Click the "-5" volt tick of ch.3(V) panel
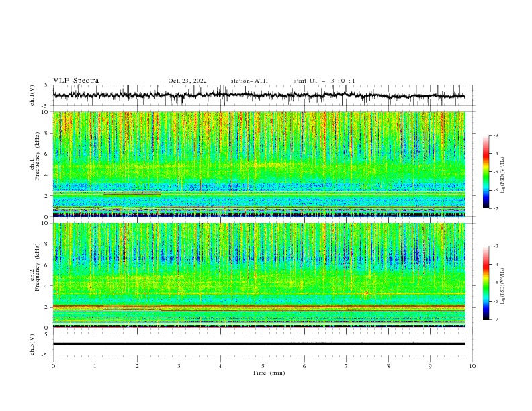The image size is (532, 411). click(46, 355)
